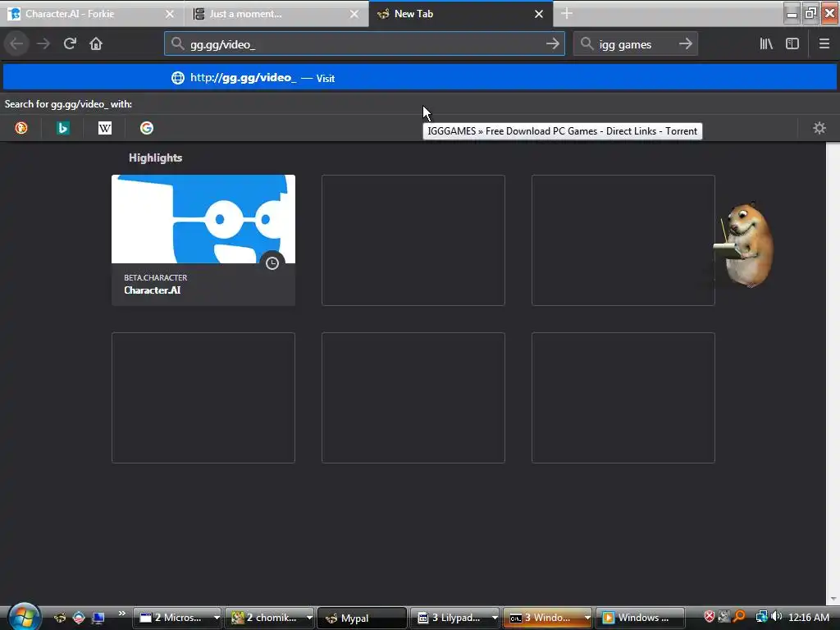Expand the 2 Micros... taskbar group dropdown
Image resolution: width=840 pixels, height=630 pixels.
click(x=217, y=618)
